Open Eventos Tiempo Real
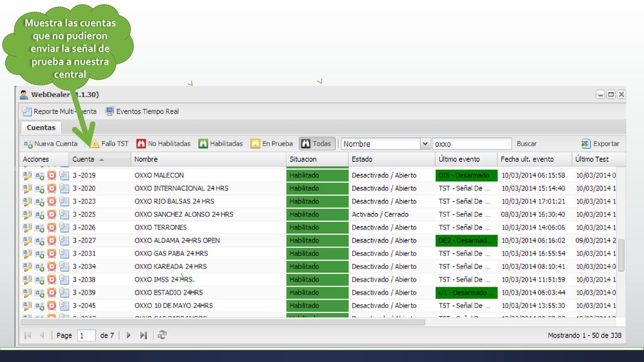 click(142, 111)
